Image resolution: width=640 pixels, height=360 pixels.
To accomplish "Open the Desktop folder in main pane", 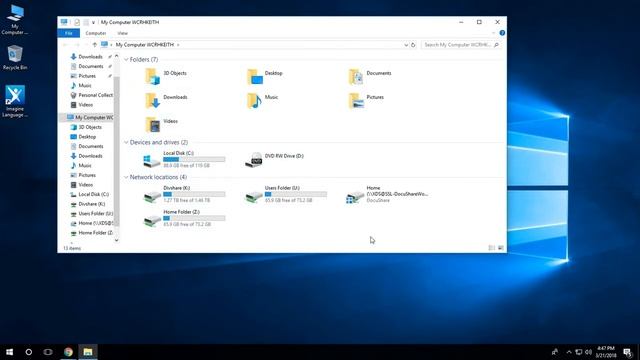I will 255,76.
